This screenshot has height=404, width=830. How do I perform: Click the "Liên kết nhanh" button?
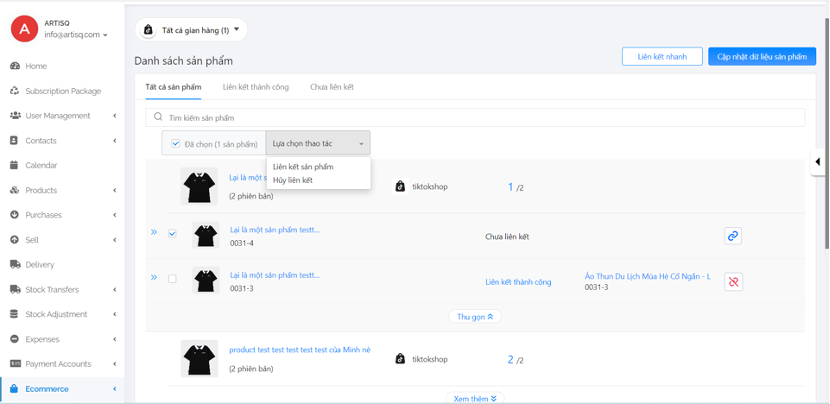click(661, 57)
